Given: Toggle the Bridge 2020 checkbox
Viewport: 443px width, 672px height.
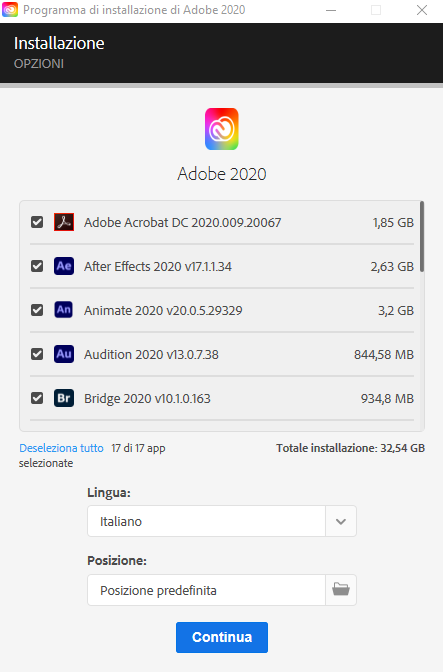Looking at the screenshot, I should point(37,398).
